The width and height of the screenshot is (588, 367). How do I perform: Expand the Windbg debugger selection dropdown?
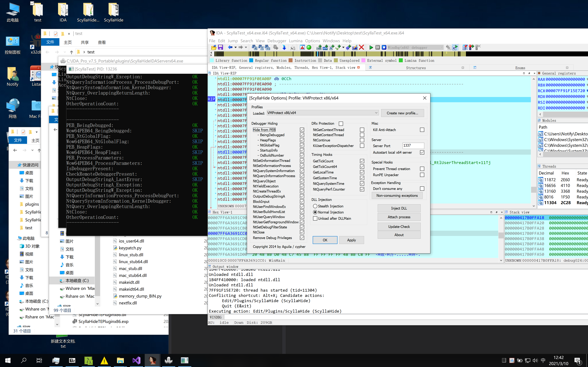point(442,48)
